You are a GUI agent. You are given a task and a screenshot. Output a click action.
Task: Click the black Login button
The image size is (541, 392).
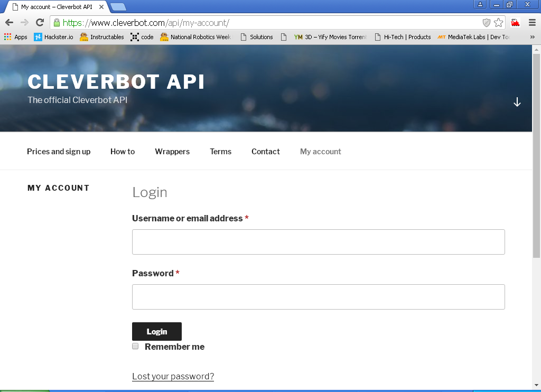click(157, 332)
